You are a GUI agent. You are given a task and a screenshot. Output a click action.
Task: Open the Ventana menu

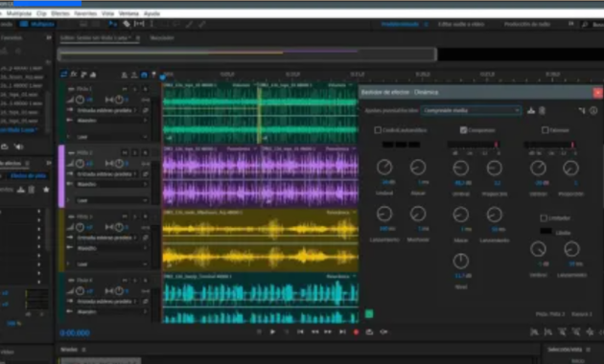coord(128,13)
